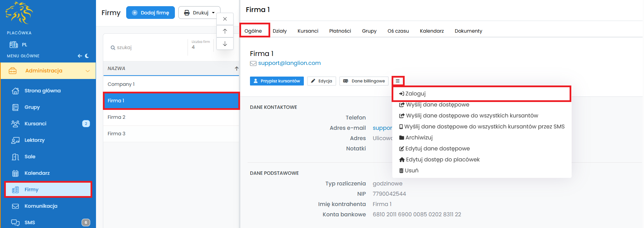644x228 pixels.
Task: Open Lektorzy in the sidebar
Action: pos(34,140)
